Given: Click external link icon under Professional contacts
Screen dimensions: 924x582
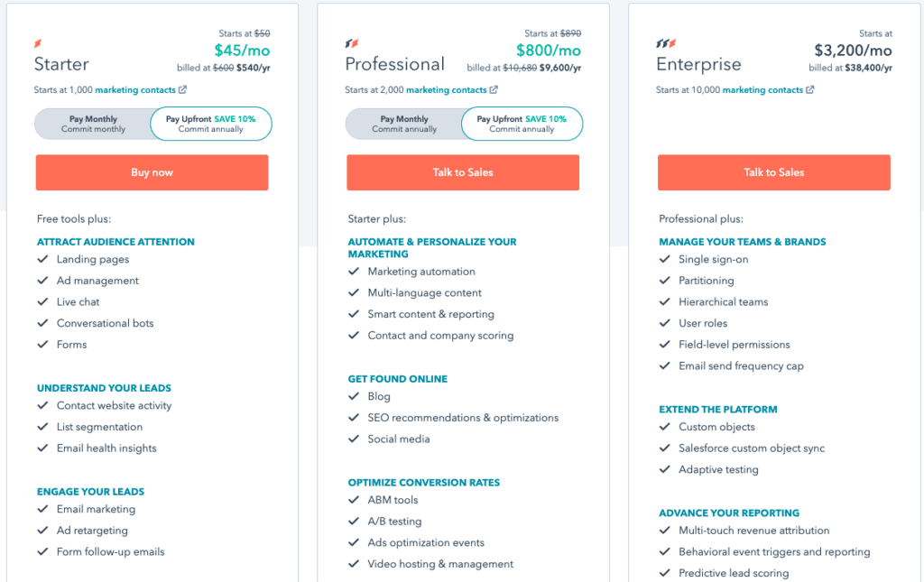Looking at the screenshot, I should click(x=494, y=90).
